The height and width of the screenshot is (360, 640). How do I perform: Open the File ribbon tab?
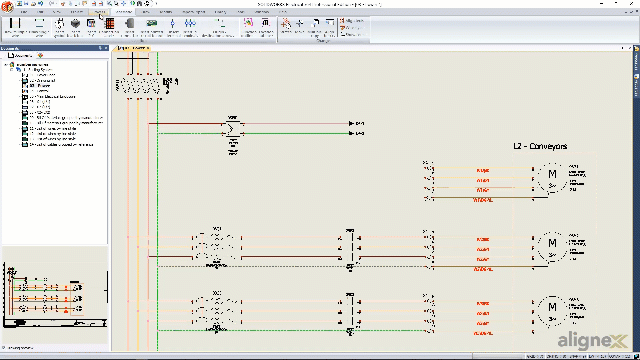tap(23, 12)
